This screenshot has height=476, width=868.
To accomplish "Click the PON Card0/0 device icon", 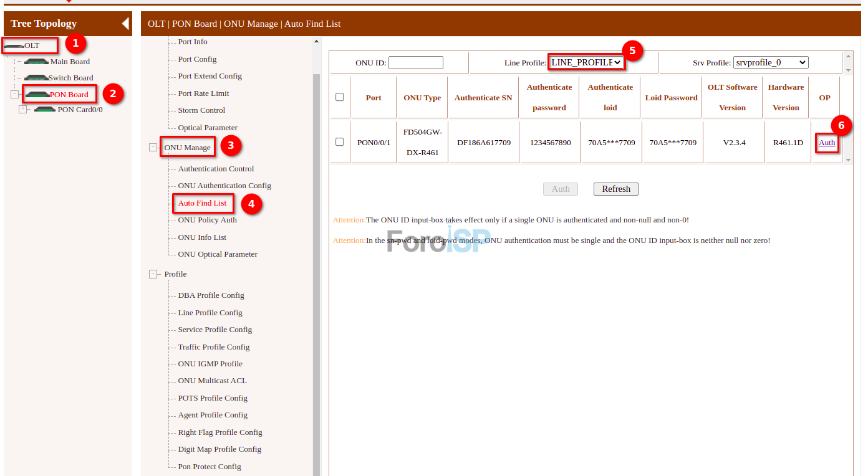I will pyautogui.click(x=45, y=110).
